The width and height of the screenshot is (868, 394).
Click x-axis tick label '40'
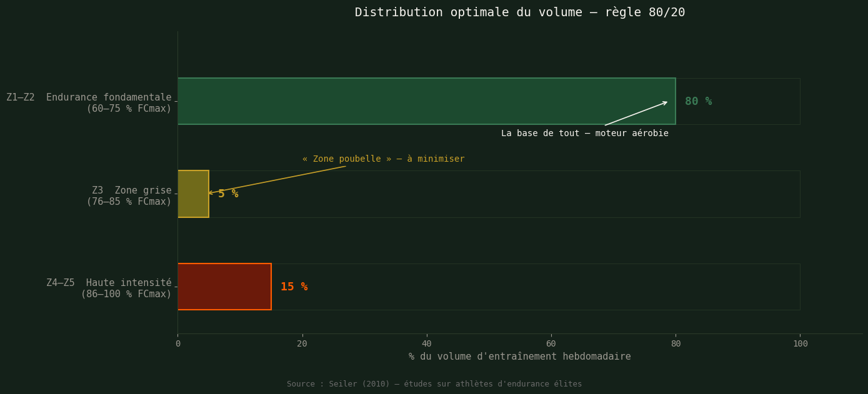(427, 343)
